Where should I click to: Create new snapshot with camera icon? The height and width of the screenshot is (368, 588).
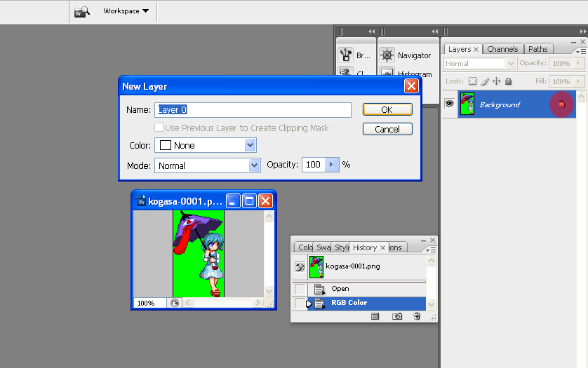(x=396, y=316)
